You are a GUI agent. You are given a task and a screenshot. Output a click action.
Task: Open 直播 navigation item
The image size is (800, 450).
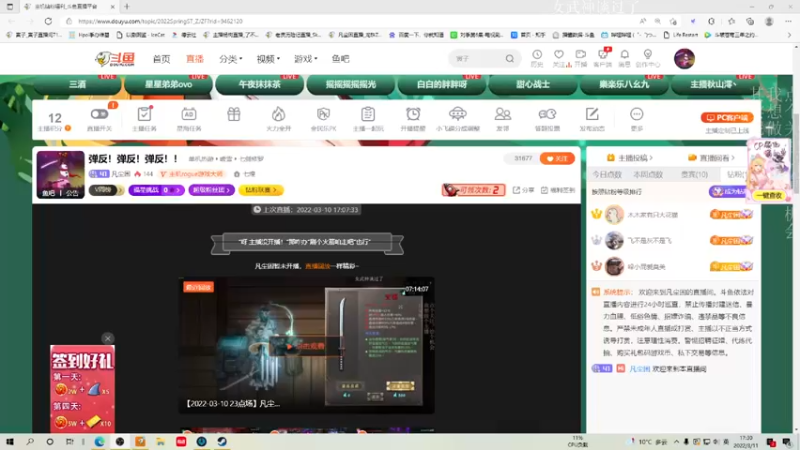point(195,59)
